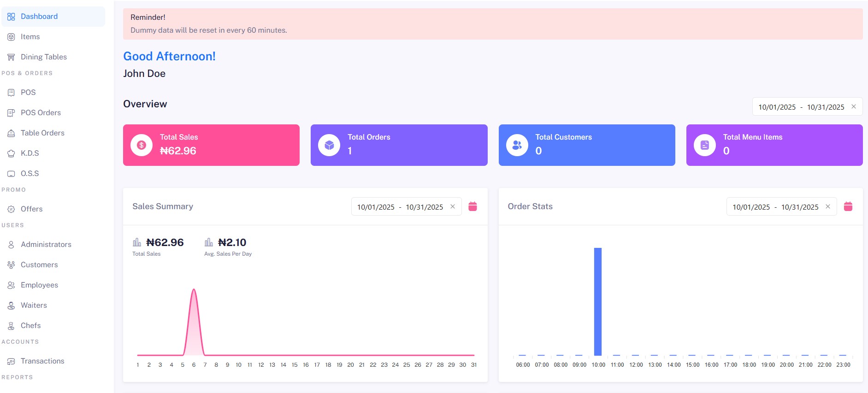868x393 pixels.
Task: Click the Dining Tables sidebar icon
Action: 11,57
